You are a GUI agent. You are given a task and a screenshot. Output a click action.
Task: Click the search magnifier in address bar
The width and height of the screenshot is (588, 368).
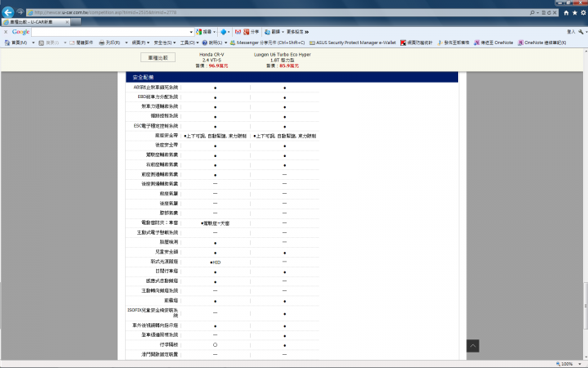point(532,12)
